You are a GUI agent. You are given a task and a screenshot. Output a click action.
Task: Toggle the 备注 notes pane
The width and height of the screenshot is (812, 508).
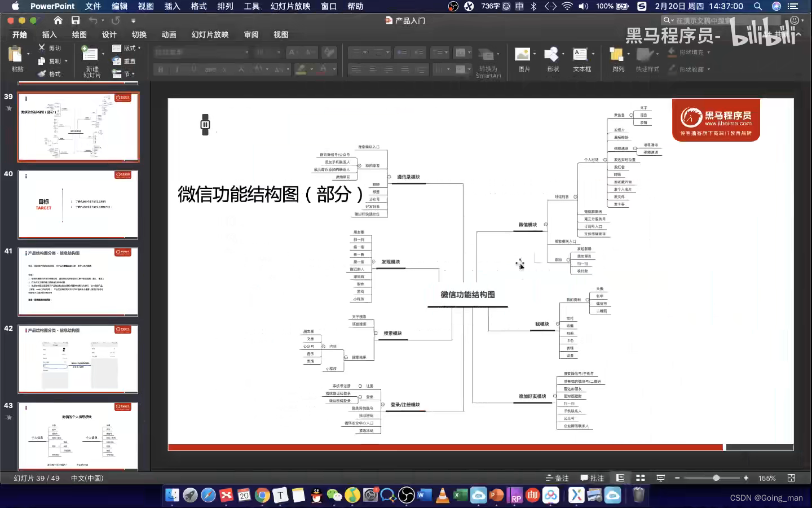click(x=557, y=478)
